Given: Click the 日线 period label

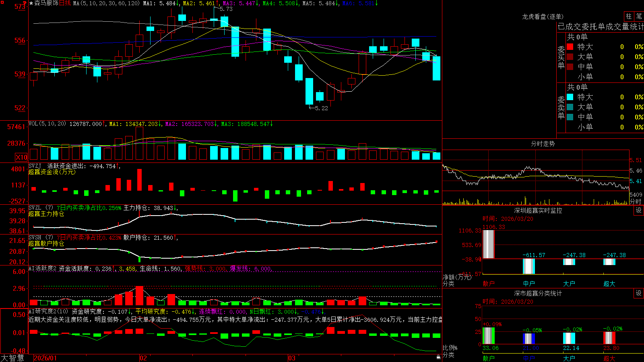Looking at the screenshot, I should 65,3.
